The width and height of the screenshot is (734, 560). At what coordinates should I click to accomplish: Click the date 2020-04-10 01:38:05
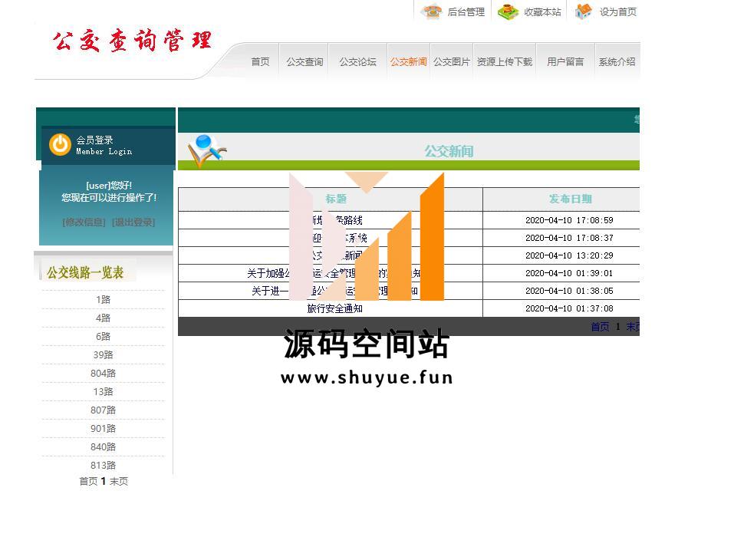click(x=569, y=291)
